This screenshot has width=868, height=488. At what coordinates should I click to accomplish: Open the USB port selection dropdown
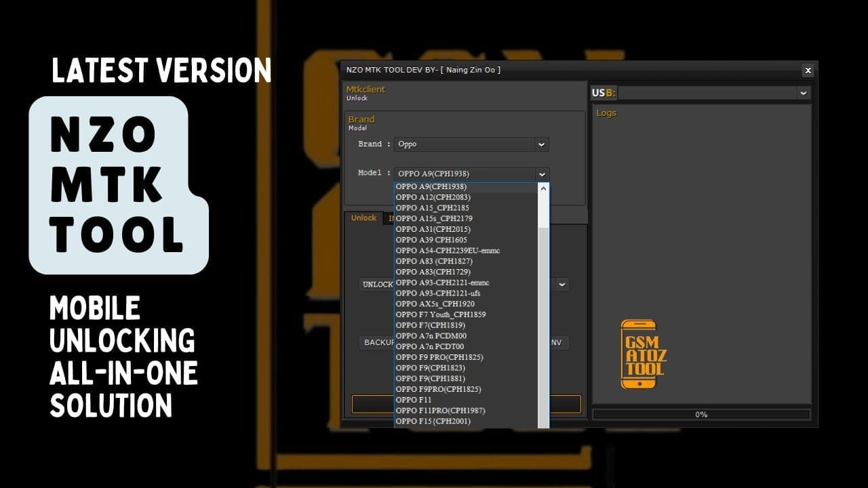point(803,93)
